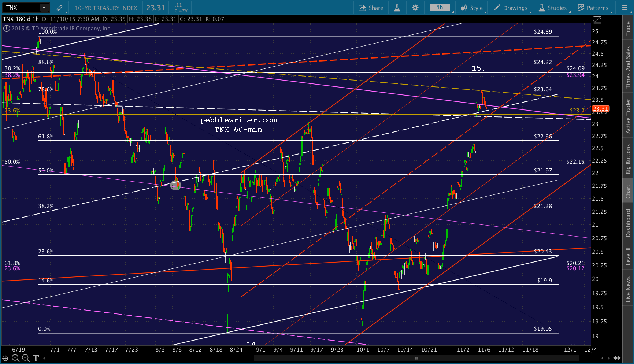Open the list-style menu at the toolbar's end
The height and width of the screenshot is (364, 634).
click(624, 8)
